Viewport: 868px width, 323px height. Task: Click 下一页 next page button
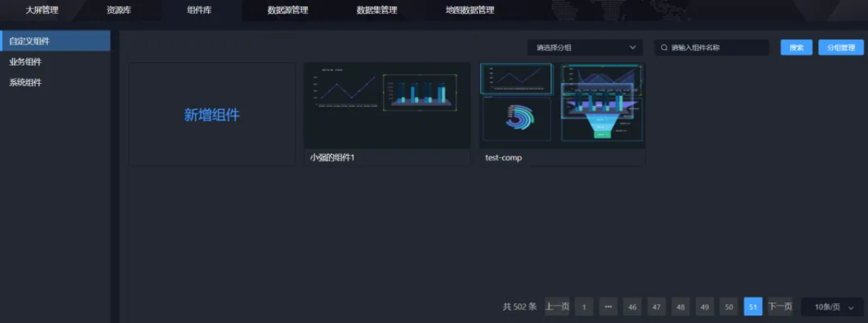(x=780, y=306)
